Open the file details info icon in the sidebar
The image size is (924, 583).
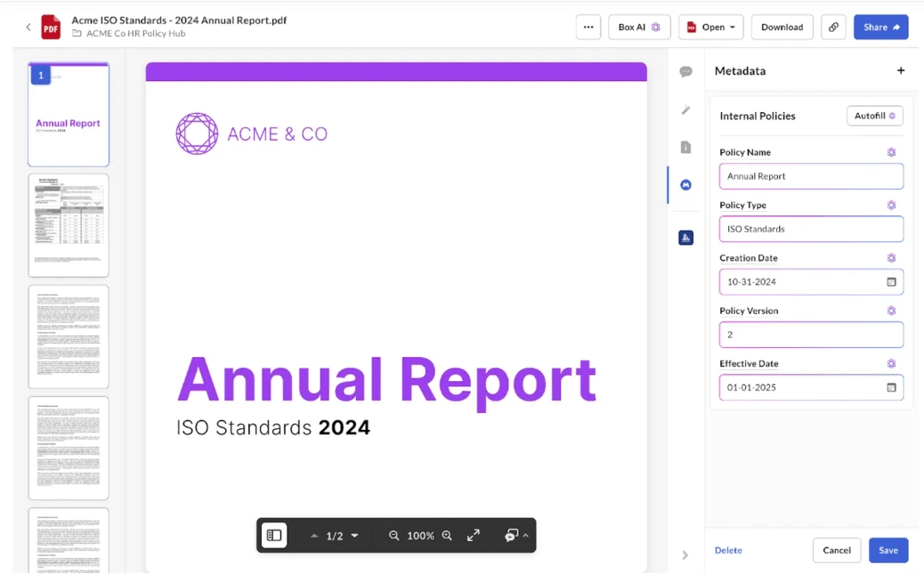point(685,147)
